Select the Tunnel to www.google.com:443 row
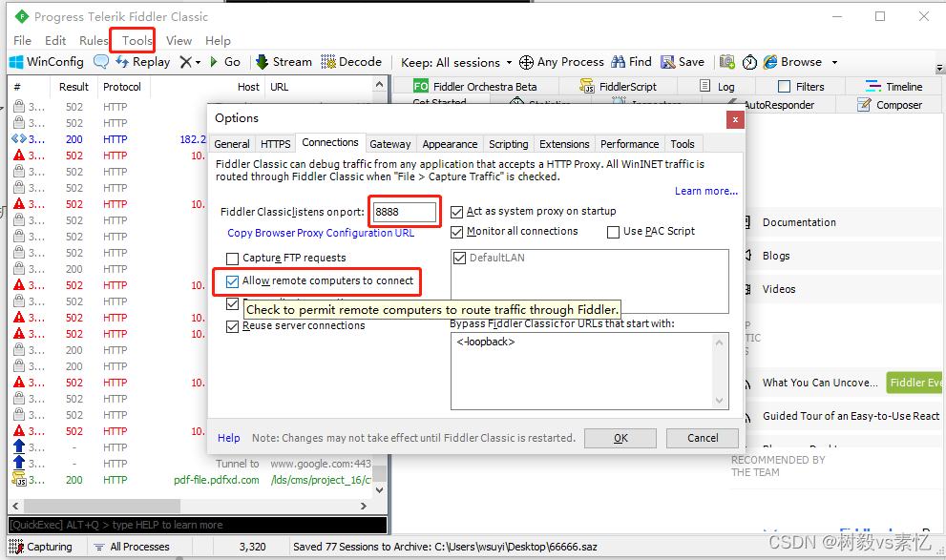The image size is (946, 560). (191, 464)
